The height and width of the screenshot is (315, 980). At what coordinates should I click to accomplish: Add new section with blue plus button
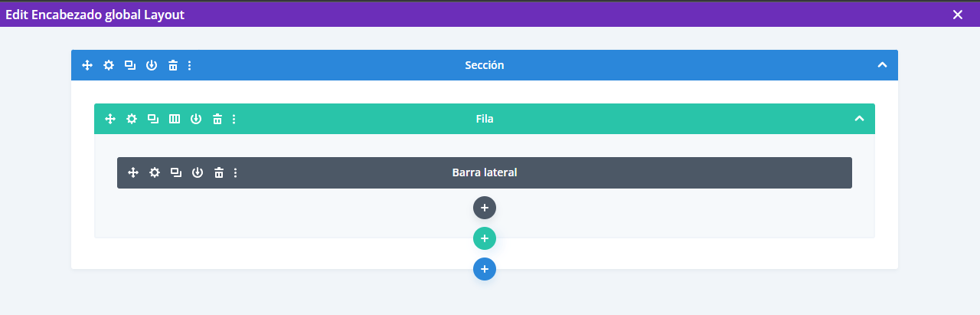[x=485, y=269]
